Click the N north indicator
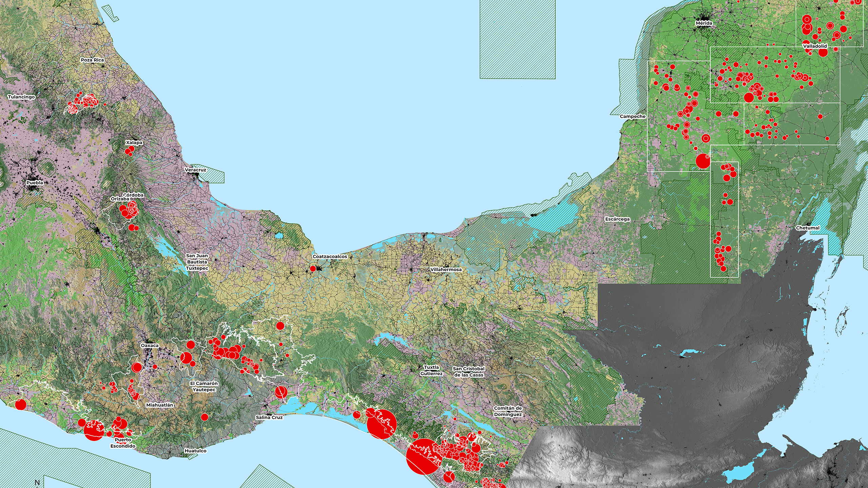Image resolution: width=868 pixels, height=488 pixels. tap(37, 483)
